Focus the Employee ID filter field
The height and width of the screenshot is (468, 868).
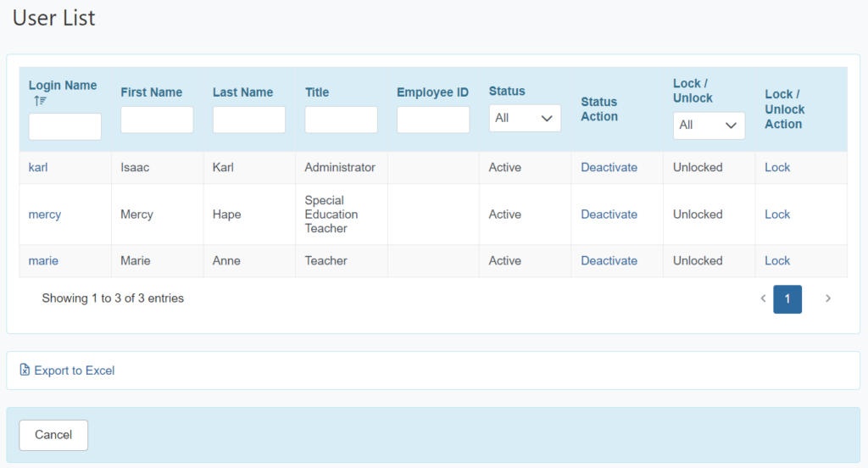click(433, 120)
